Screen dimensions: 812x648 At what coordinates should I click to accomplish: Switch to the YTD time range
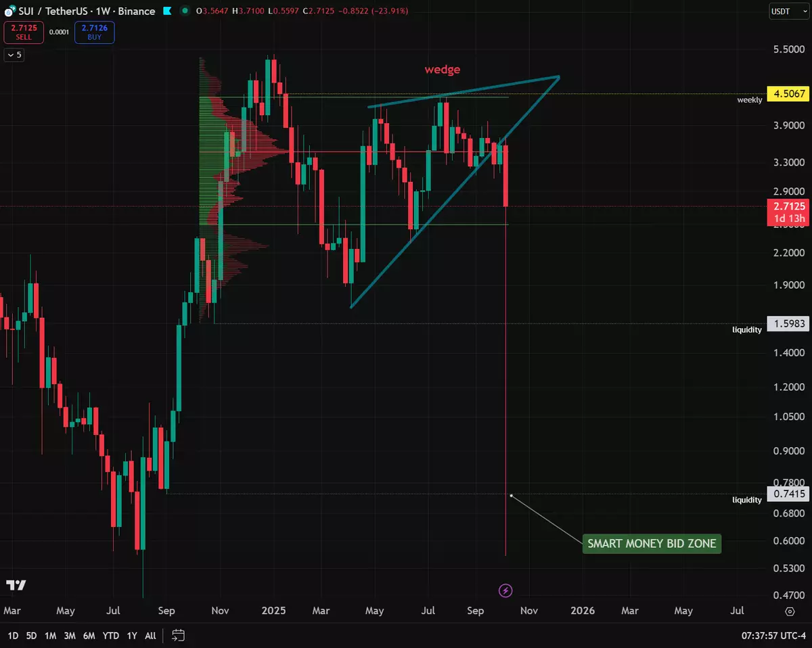pos(110,635)
